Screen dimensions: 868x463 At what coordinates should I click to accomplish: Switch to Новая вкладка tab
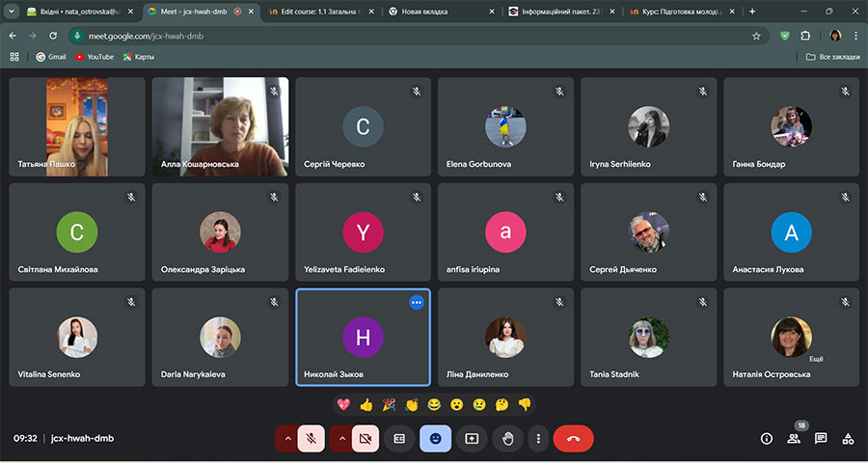pyautogui.click(x=442, y=11)
